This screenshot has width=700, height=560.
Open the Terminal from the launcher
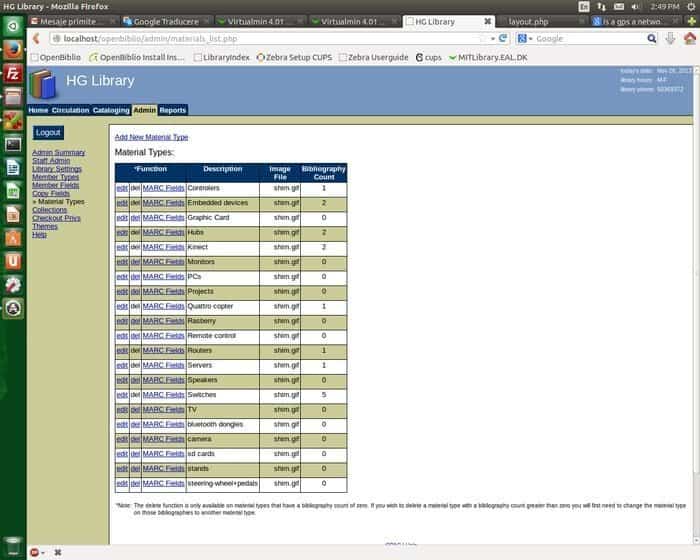click(x=13, y=144)
